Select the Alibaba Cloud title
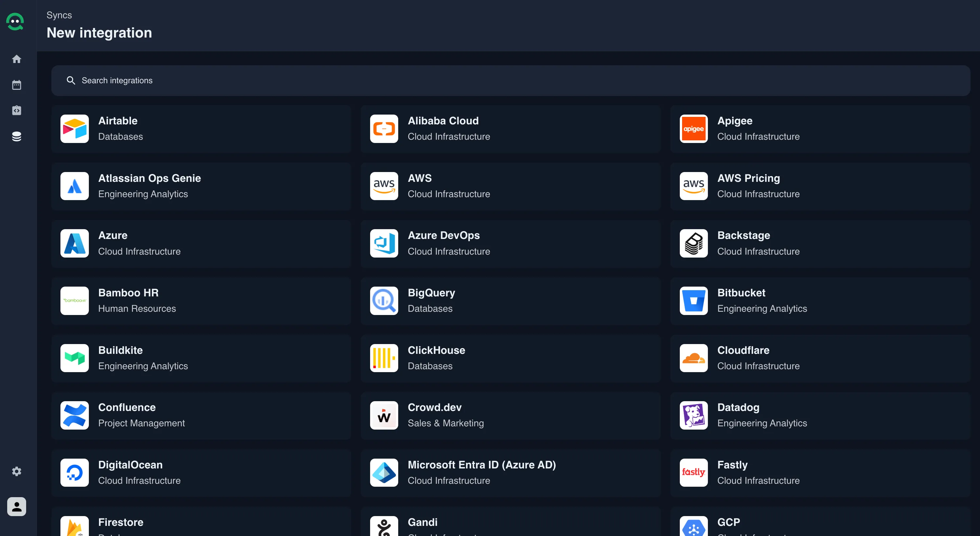The image size is (980, 536). pyautogui.click(x=443, y=120)
